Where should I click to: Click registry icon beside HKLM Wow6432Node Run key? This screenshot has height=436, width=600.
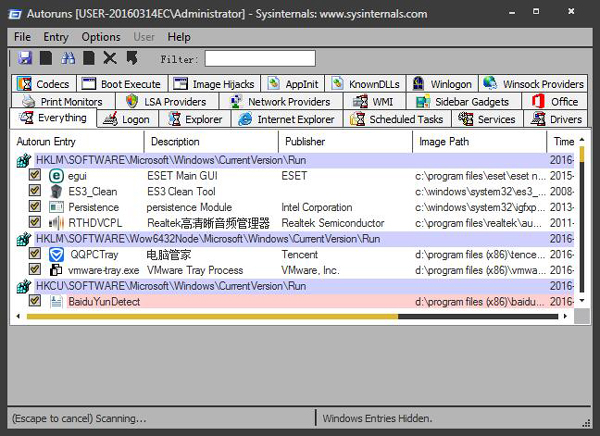[24, 239]
